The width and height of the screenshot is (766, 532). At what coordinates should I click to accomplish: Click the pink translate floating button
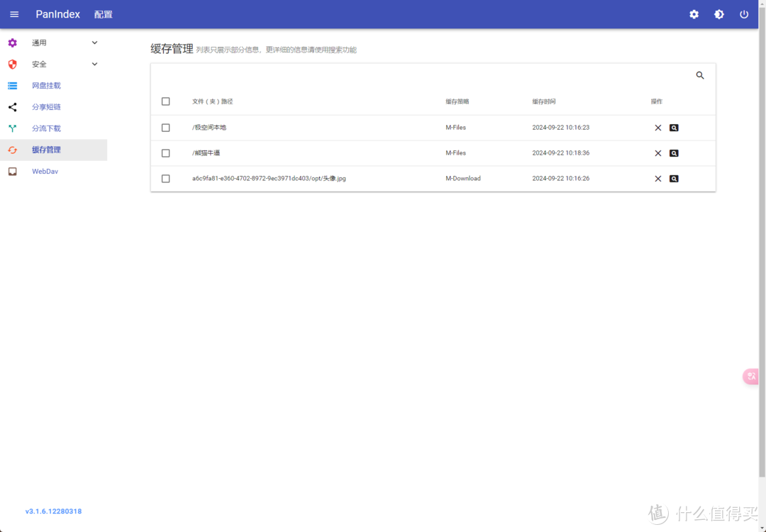(x=751, y=377)
